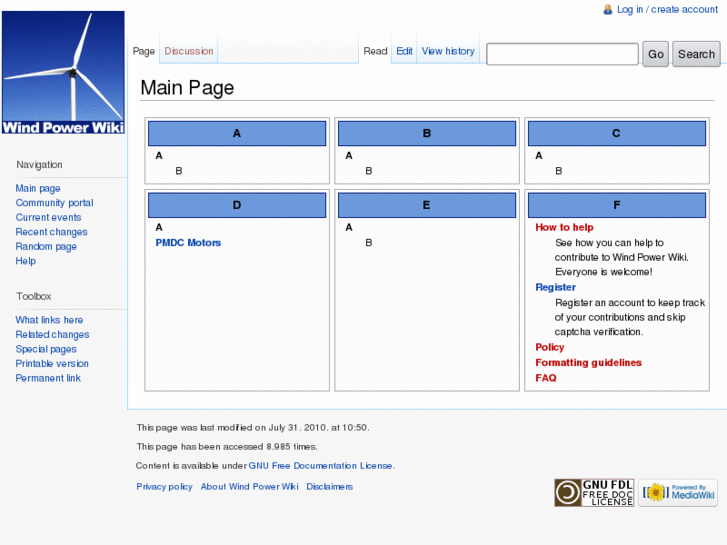Open a Random page
This screenshot has height=545, width=727.
[46, 246]
